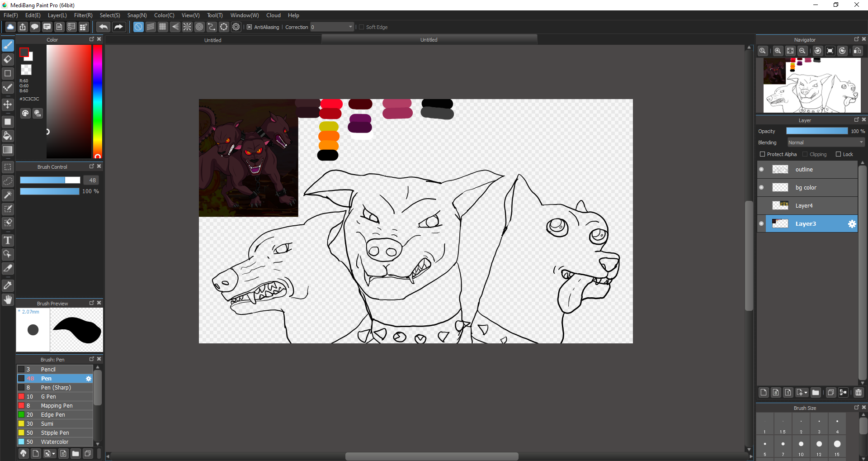Show the hidden Layer4
Viewport: 868px width, 461px height.
click(x=761, y=206)
